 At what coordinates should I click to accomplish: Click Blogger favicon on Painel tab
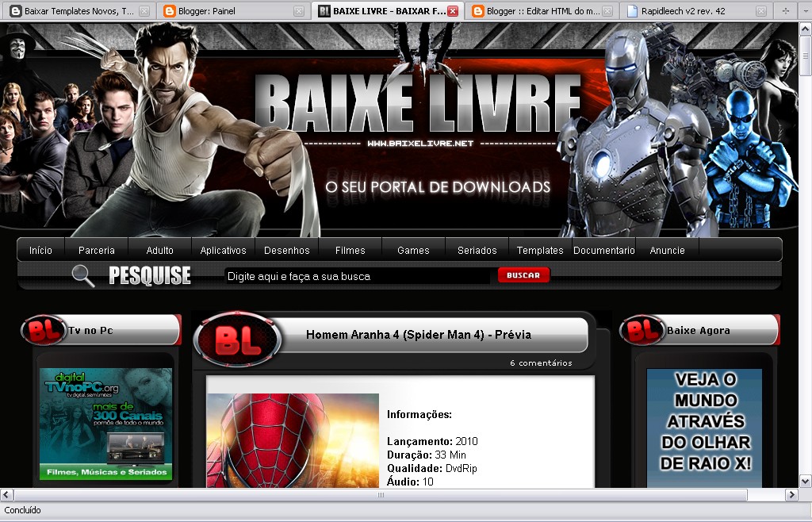click(x=170, y=11)
